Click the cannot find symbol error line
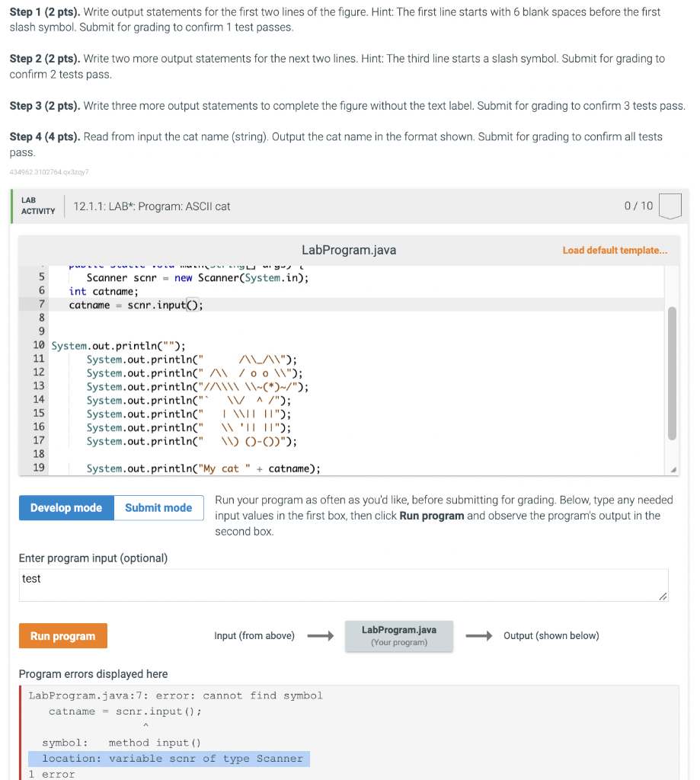The height and width of the screenshot is (780, 700). coord(176,695)
